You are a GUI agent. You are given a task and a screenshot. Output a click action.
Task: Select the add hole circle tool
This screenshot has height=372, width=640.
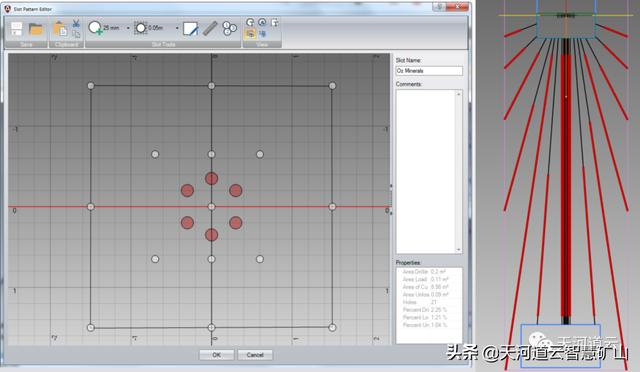pyautogui.click(x=95, y=28)
